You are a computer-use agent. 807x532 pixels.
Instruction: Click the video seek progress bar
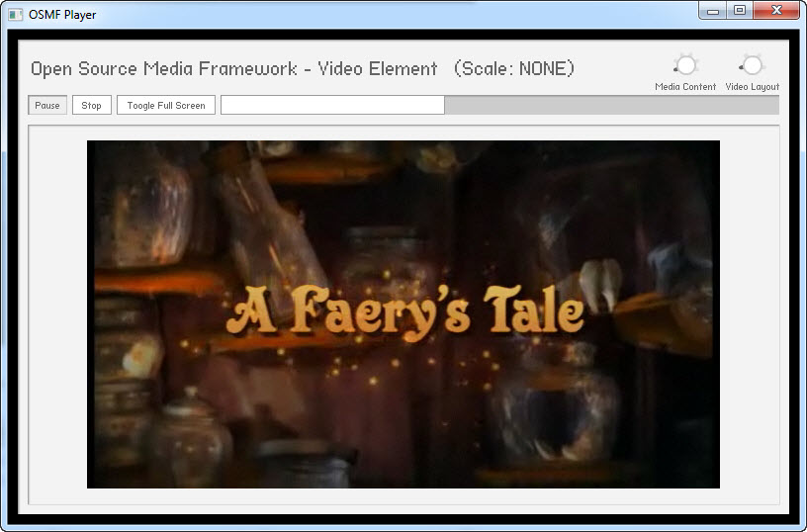tap(499, 105)
